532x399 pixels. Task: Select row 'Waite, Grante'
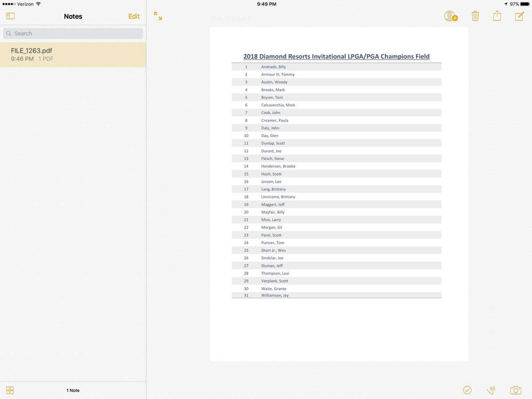point(336,288)
